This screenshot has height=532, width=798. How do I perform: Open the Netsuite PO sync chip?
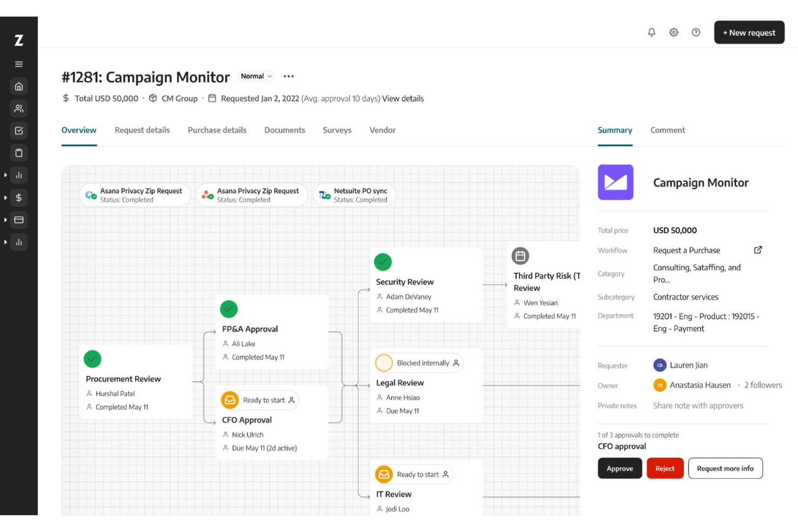click(354, 195)
